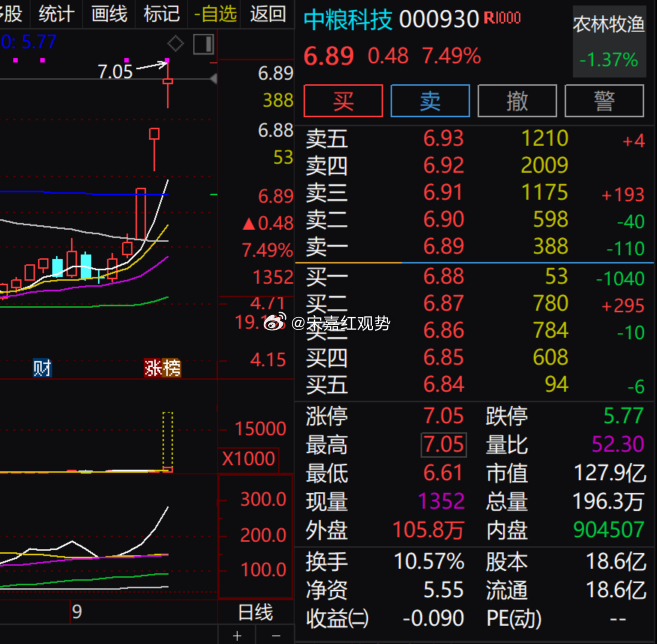Click the 15000 volume axis label
The height and width of the screenshot is (644, 657).
260,429
